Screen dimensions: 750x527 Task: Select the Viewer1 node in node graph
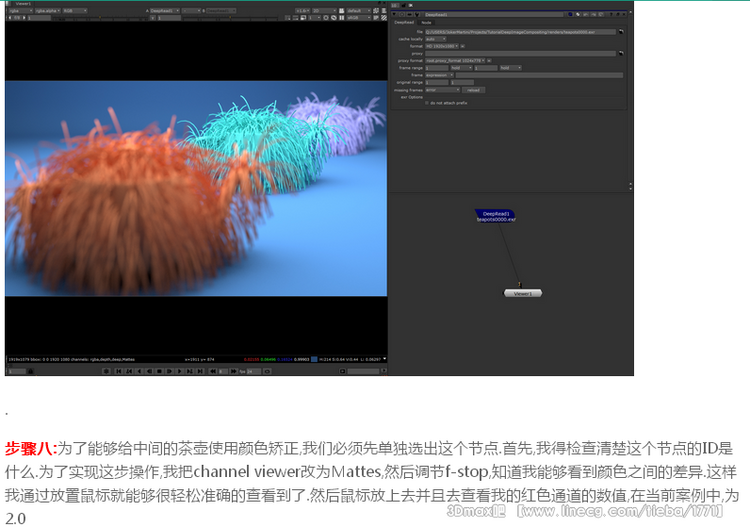523,293
